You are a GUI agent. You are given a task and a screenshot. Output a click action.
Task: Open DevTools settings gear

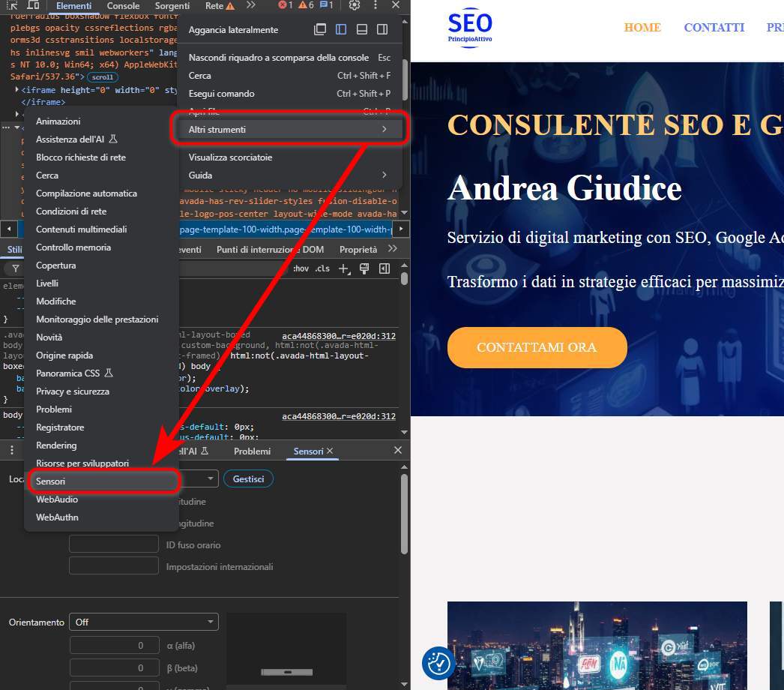coord(355,6)
